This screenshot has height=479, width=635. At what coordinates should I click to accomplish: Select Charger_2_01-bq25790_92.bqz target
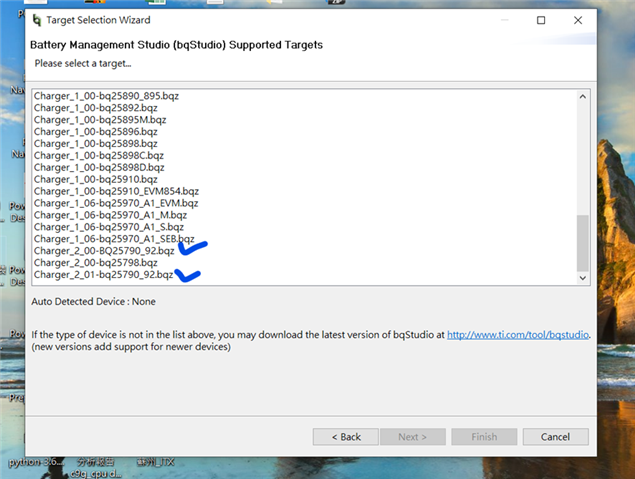click(104, 275)
